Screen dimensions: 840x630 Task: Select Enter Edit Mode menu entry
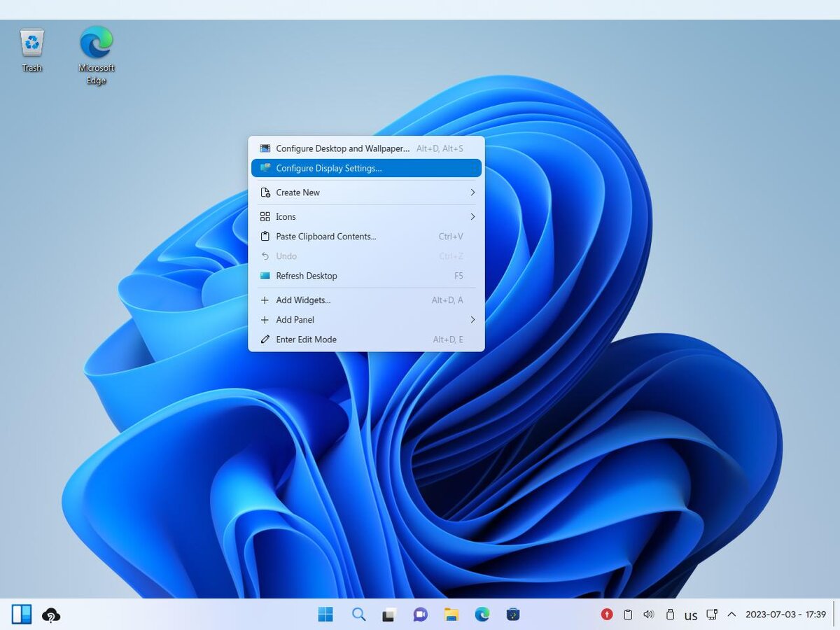coord(366,339)
